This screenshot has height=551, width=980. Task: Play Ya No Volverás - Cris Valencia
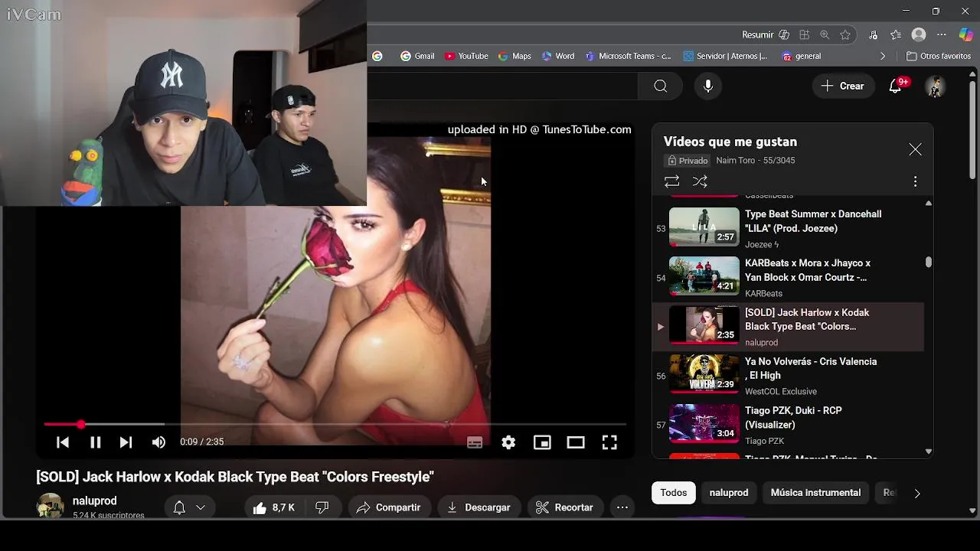[789, 376]
